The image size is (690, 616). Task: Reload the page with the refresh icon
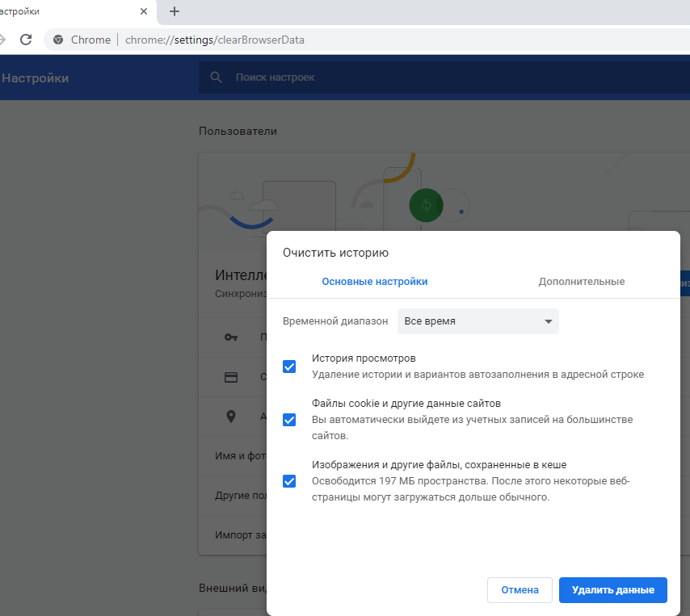point(26,40)
